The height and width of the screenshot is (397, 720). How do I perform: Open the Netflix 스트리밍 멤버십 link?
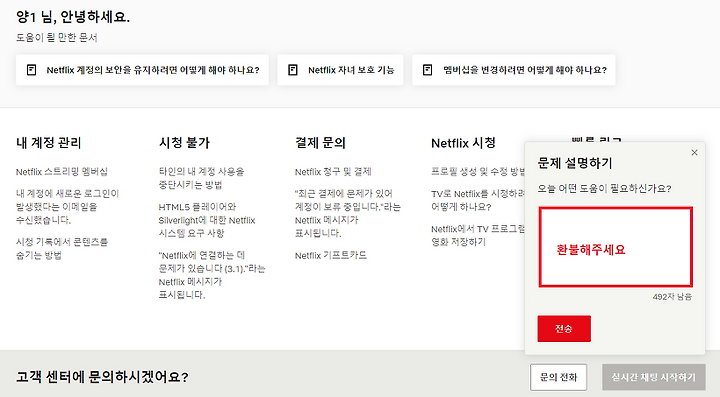(x=62, y=172)
